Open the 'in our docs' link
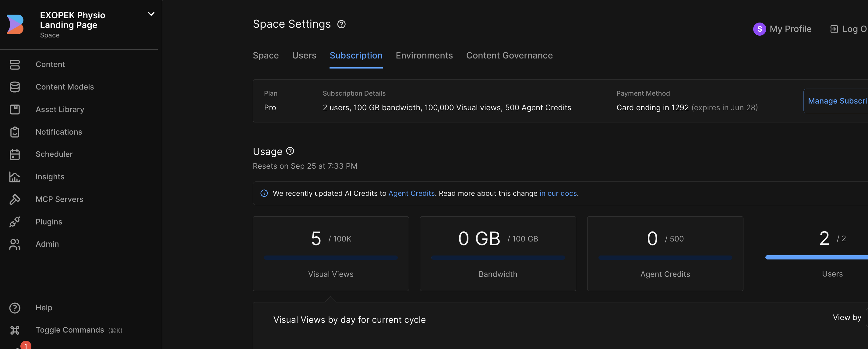This screenshot has height=349, width=868. coord(558,193)
